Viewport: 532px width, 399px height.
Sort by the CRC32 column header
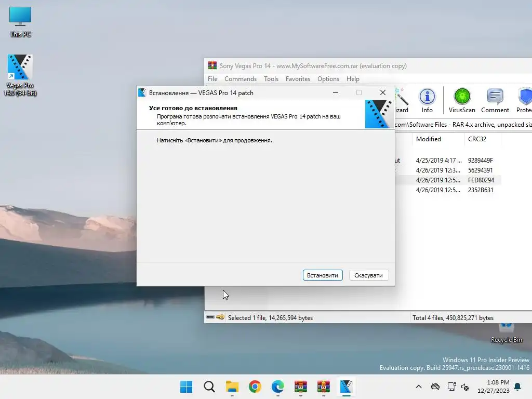[477, 139]
